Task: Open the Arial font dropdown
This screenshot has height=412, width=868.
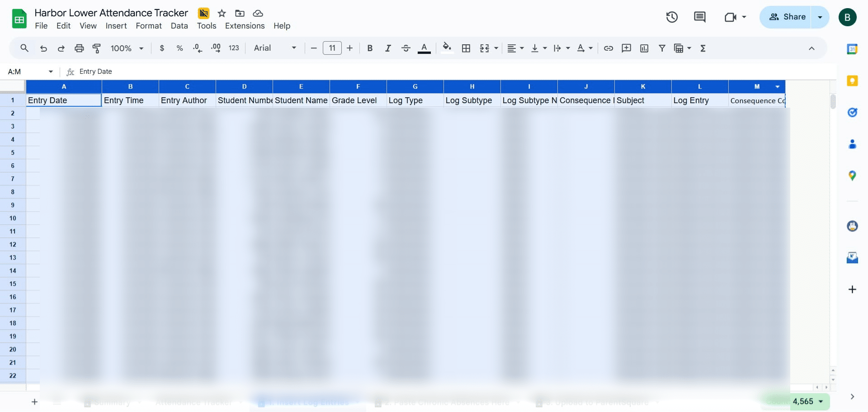Action: 275,48
